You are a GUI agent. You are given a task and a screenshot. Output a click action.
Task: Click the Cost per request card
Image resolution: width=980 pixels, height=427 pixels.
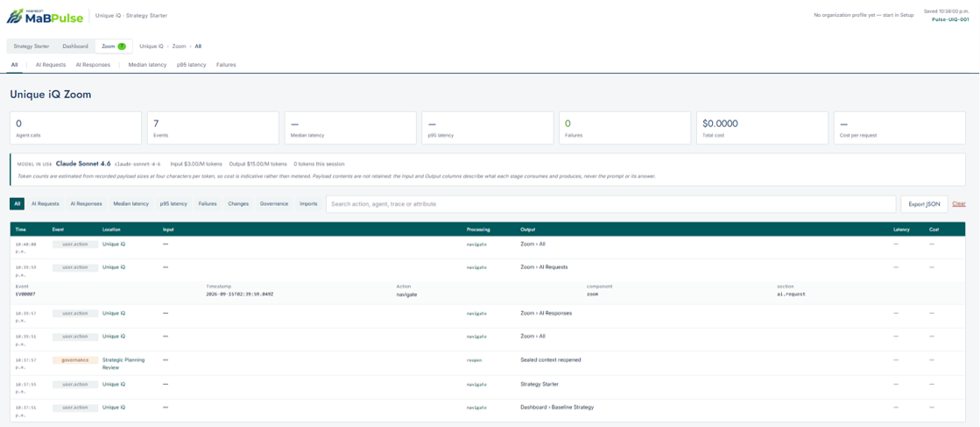899,128
